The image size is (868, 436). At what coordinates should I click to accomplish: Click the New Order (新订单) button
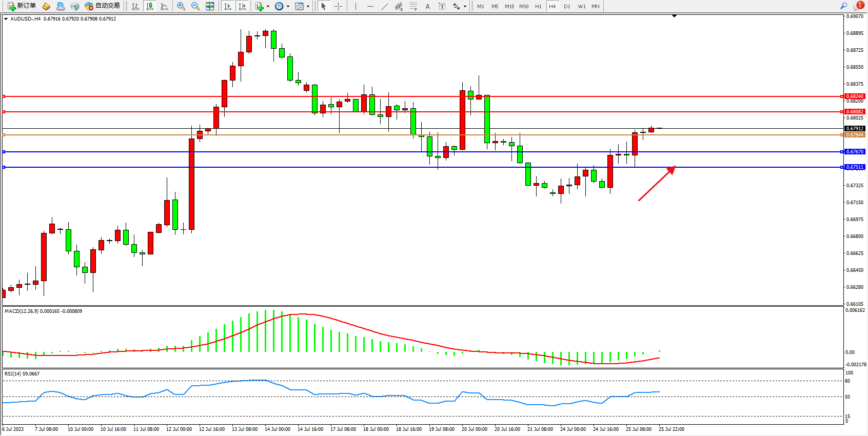coord(22,6)
